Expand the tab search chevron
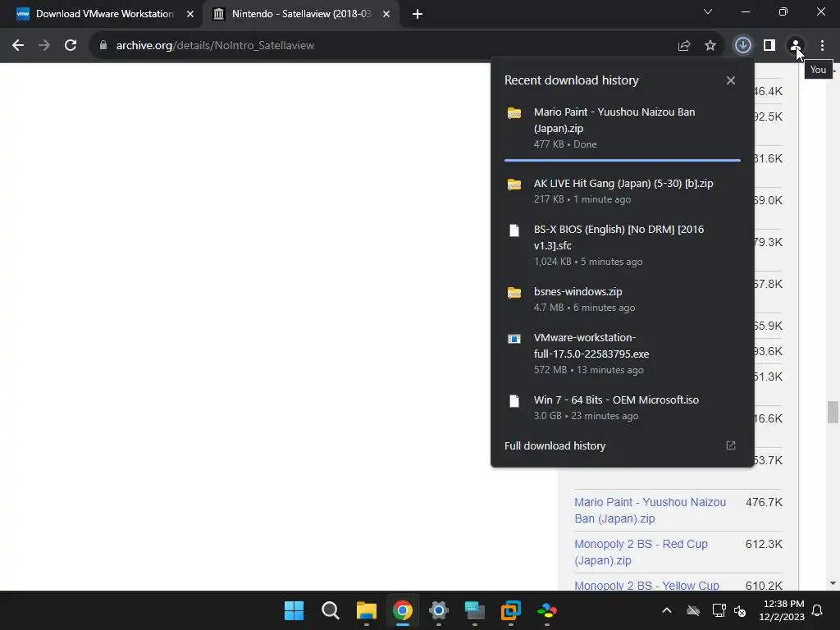 pos(708,11)
